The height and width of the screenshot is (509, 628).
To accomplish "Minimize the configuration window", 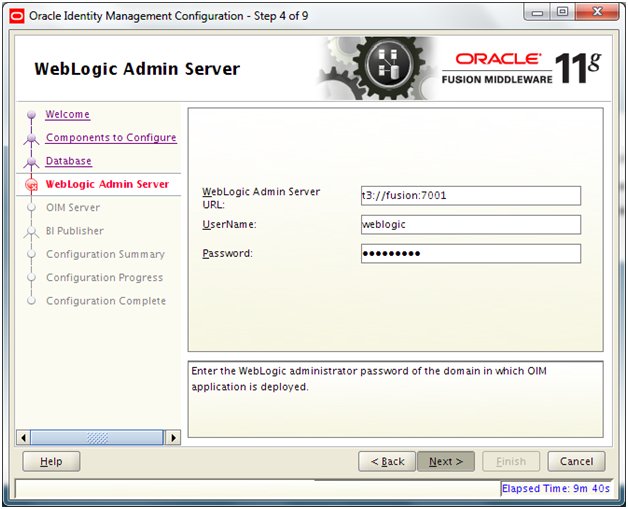I will tap(537, 12).
